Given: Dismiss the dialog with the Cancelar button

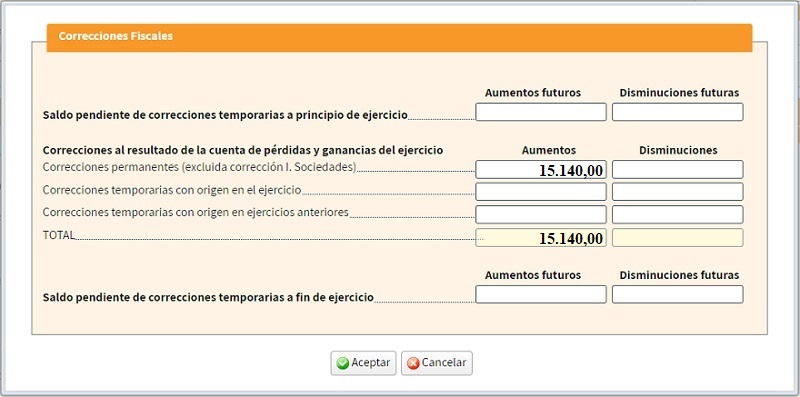Looking at the screenshot, I should pyautogui.click(x=437, y=363).
